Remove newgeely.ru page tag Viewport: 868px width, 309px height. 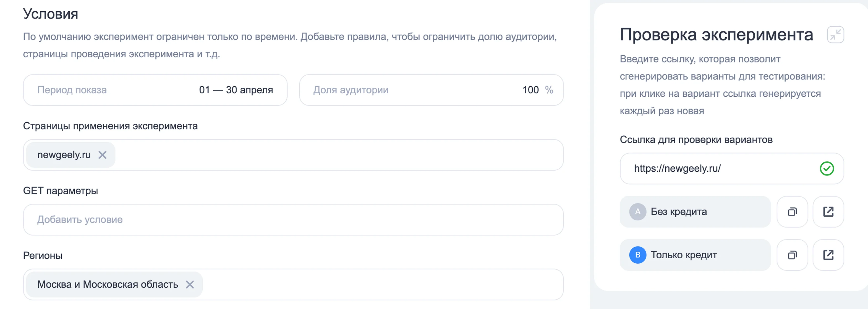[x=103, y=155]
